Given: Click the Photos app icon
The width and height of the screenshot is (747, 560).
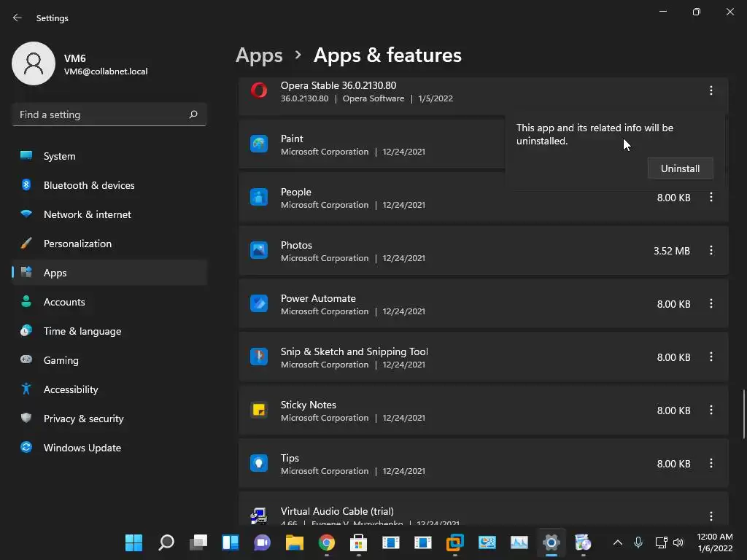Looking at the screenshot, I should point(259,251).
